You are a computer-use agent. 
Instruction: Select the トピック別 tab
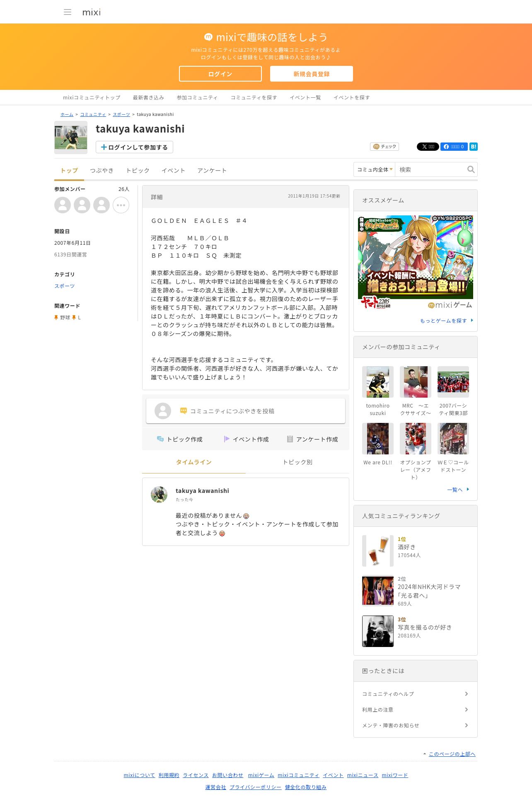[297, 462]
